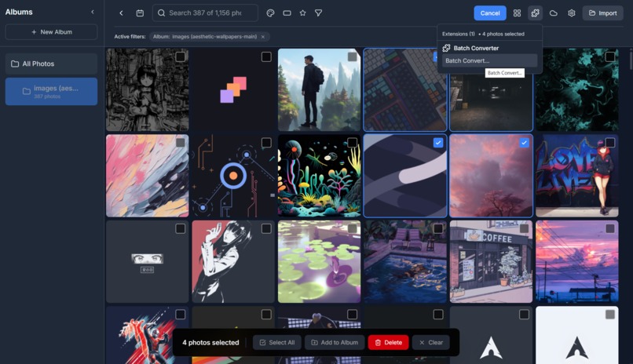Click the Active filters label
633x364 pixels.
pos(130,37)
